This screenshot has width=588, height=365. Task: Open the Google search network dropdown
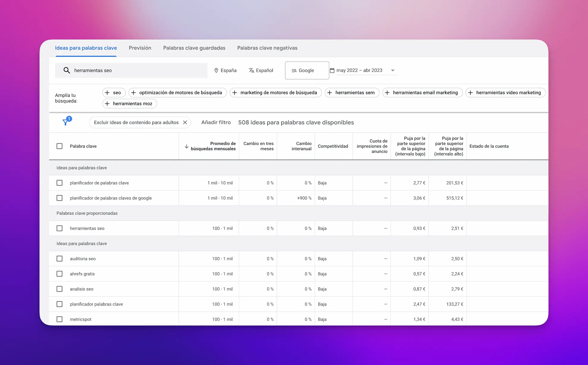click(307, 70)
